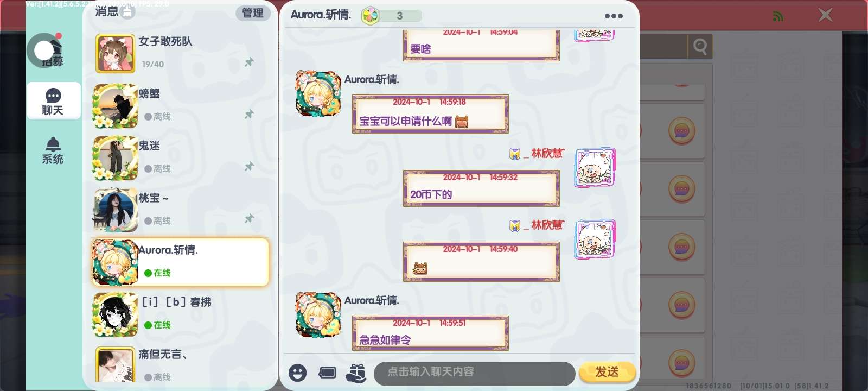Click the 管理 manage button
Screen dimensions: 868x391
(x=253, y=13)
